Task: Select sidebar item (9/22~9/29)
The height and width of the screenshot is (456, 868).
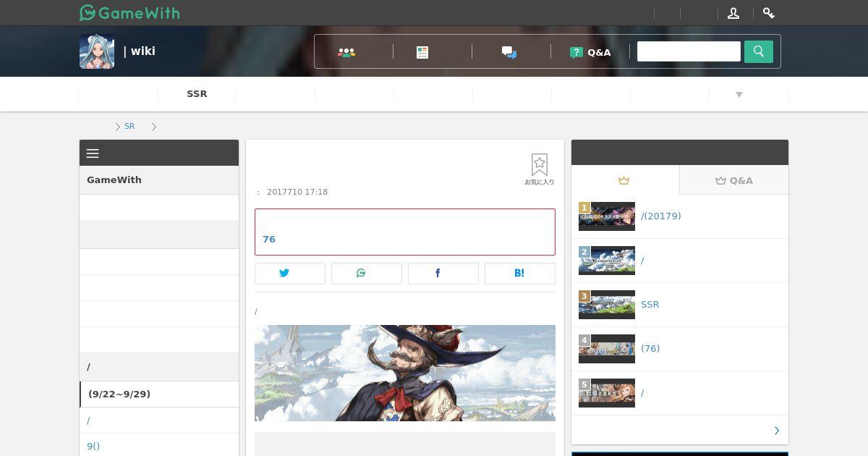Action: point(159,394)
